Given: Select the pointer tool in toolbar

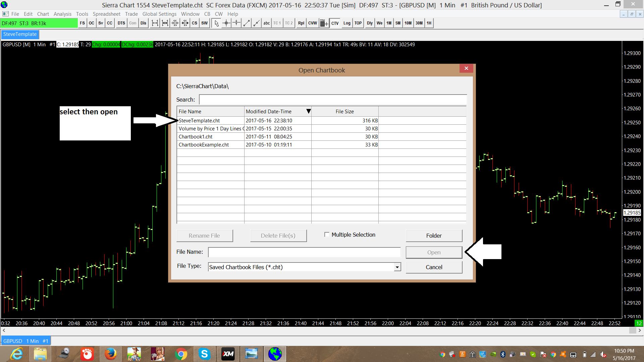Looking at the screenshot, I should (x=216, y=23).
